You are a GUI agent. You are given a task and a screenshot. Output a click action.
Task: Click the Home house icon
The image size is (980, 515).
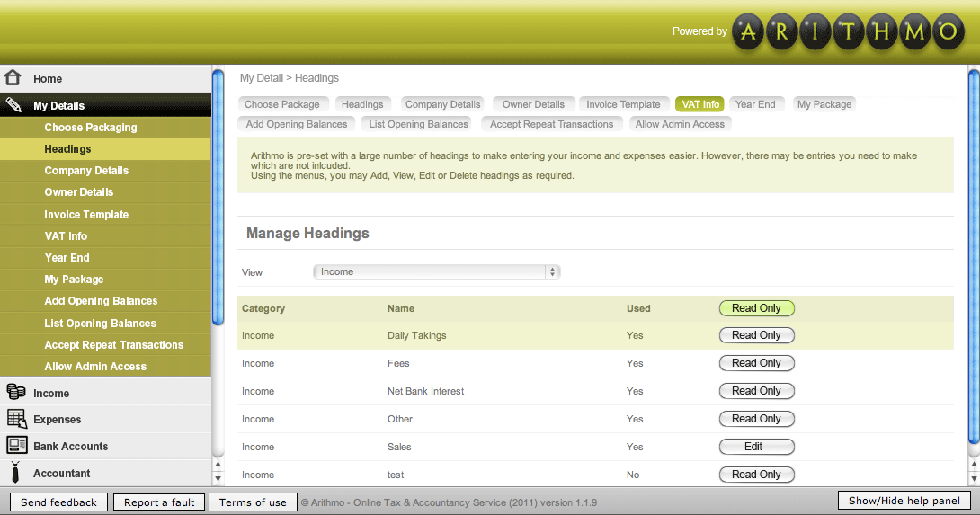tap(13, 77)
